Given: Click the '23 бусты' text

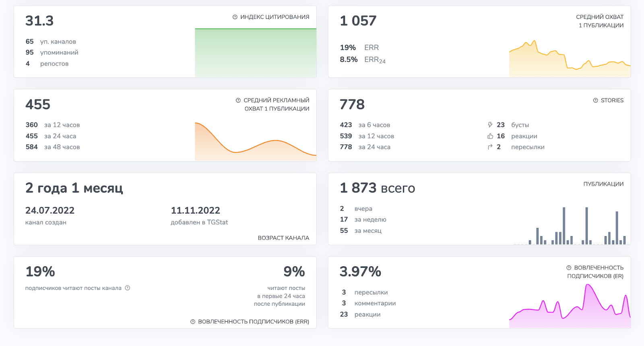Looking at the screenshot, I should [x=513, y=125].
